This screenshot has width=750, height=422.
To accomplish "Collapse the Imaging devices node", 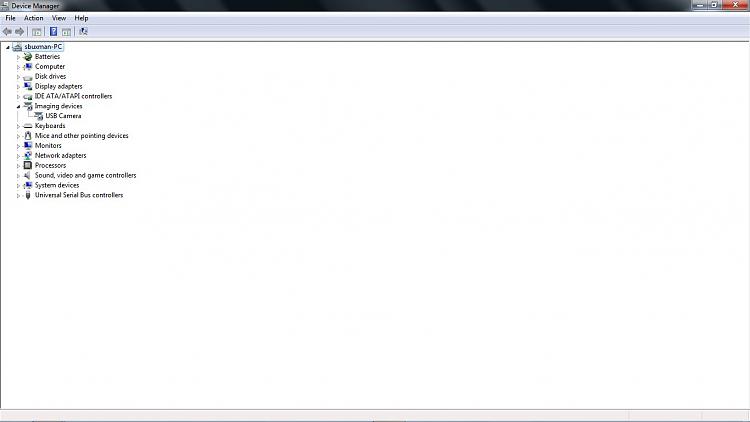I will tap(18, 106).
